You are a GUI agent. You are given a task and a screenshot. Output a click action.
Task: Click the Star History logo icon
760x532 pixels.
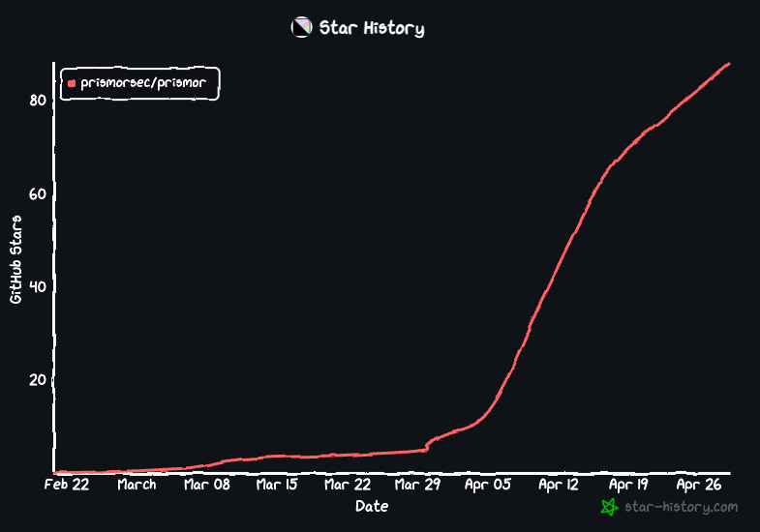301,27
